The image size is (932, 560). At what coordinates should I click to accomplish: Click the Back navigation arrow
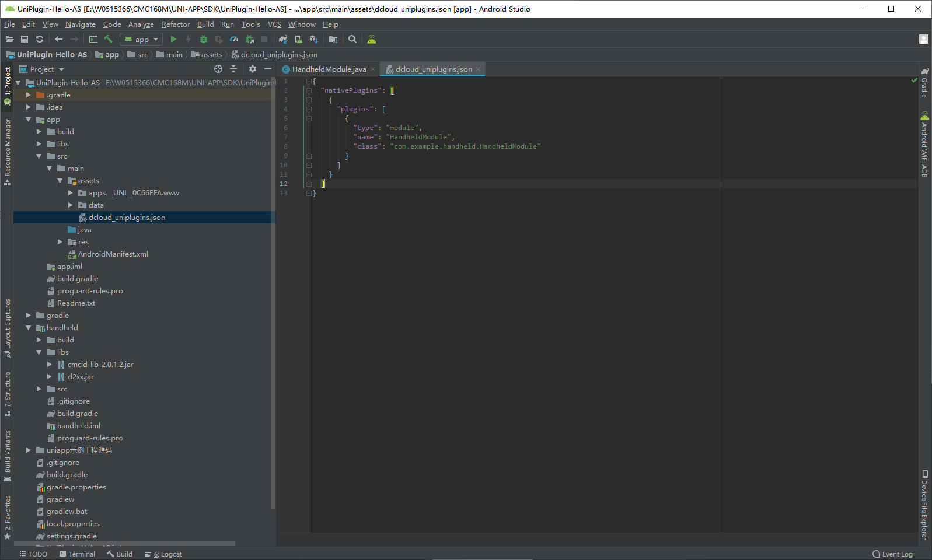tap(58, 39)
